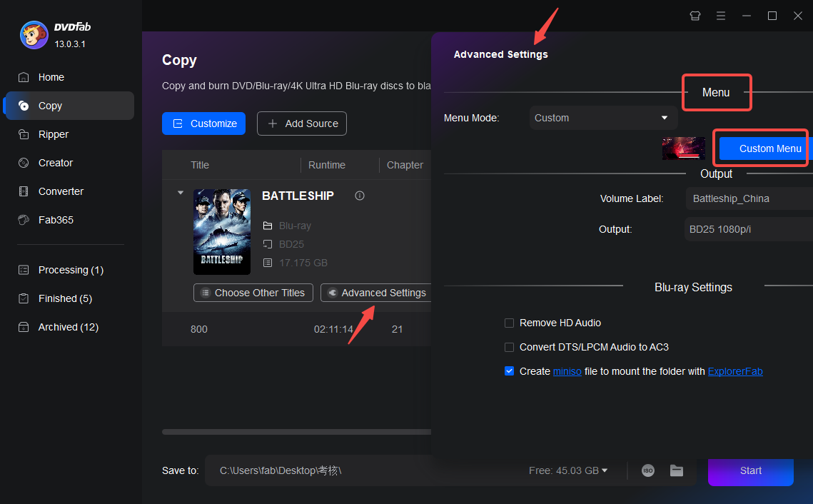Click the 17.175 GB size icon
This screenshot has width=813, height=504.
268,263
